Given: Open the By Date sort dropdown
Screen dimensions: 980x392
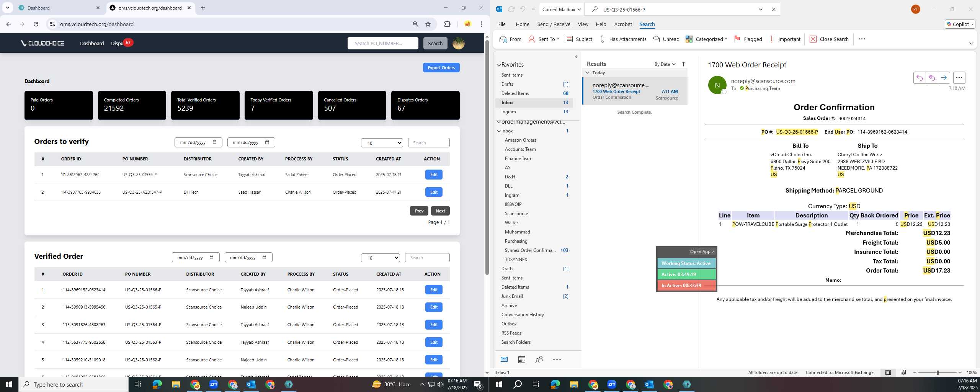Looking at the screenshot, I should pyautogui.click(x=665, y=64).
